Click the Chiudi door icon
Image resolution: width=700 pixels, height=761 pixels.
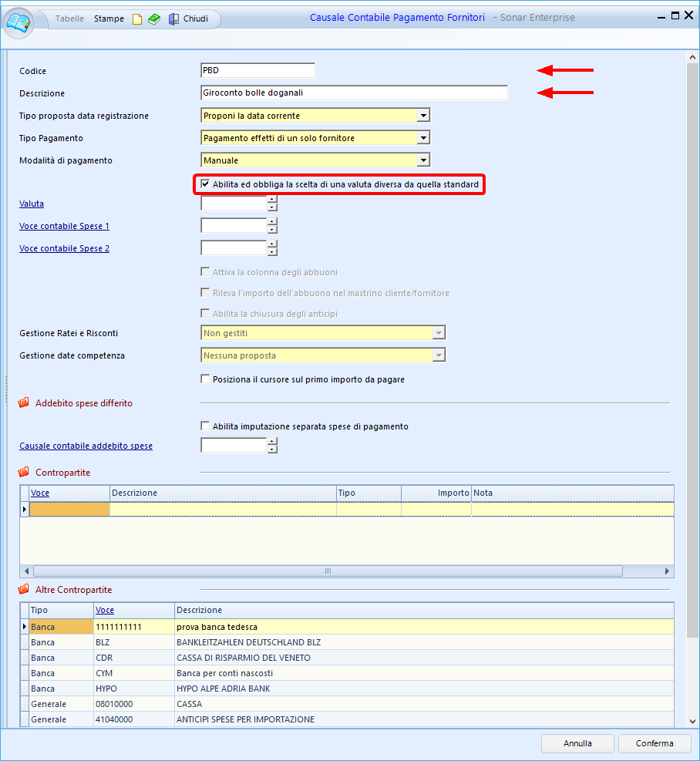[174, 19]
